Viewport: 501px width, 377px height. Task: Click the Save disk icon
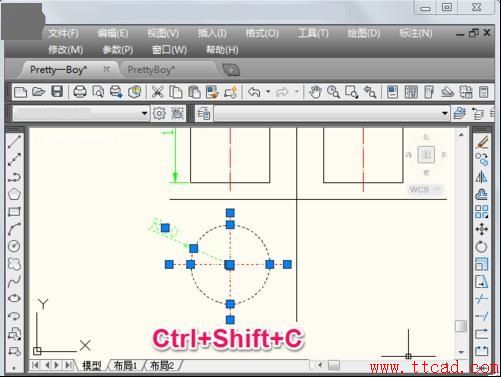(57, 92)
